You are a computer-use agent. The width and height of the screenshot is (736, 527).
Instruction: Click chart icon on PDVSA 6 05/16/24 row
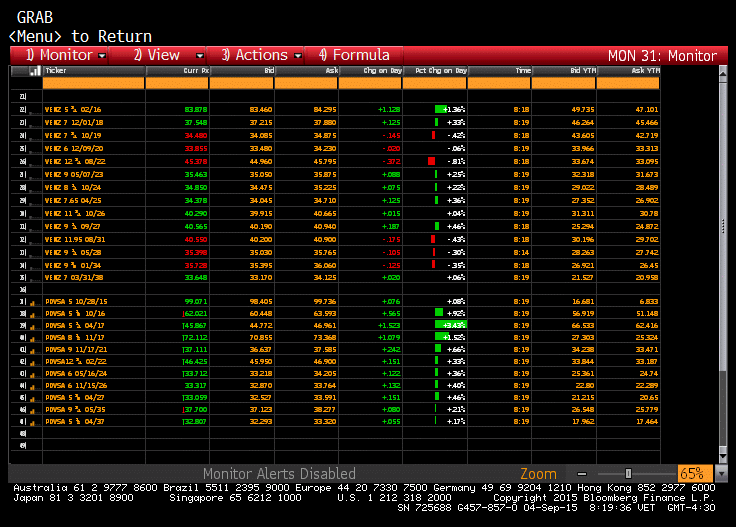pyautogui.click(x=32, y=375)
